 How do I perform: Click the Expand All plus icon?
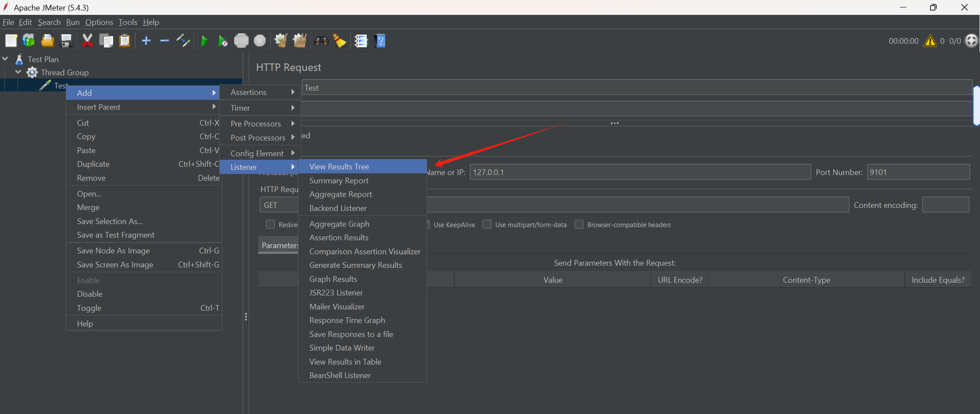(x=146, y=41)
